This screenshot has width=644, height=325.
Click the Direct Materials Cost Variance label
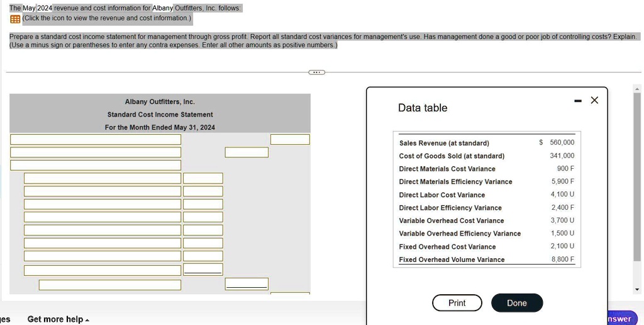coord(447,169)
